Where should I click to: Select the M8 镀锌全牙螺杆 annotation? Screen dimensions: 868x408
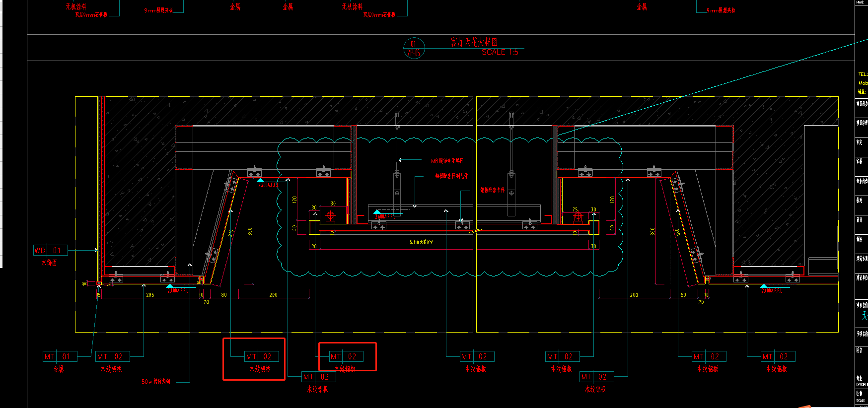447,161
